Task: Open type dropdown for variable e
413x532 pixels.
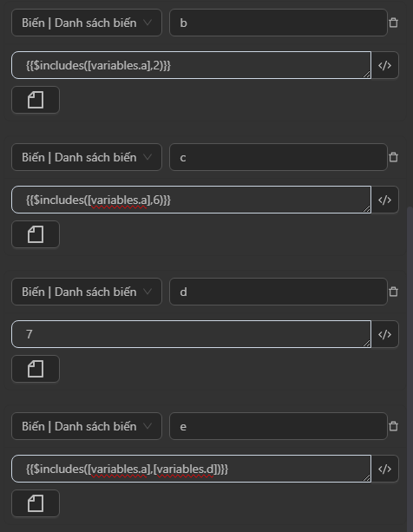Action: (87, 426)
